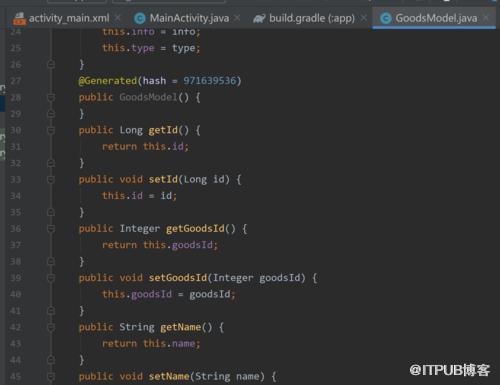This screenshot has width=500, height=385.
Task: Click the GoodsModel constructor name on line 28
Action: click(148, 97)
